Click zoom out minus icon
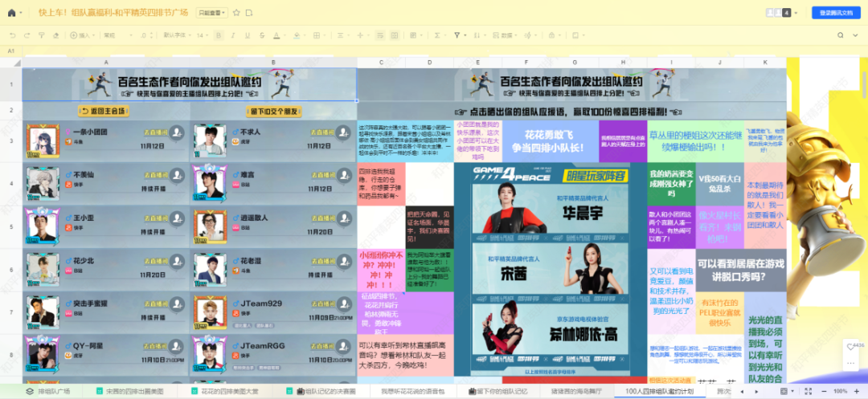Screen dimensions: 868x399 click(x=825, y=391)
